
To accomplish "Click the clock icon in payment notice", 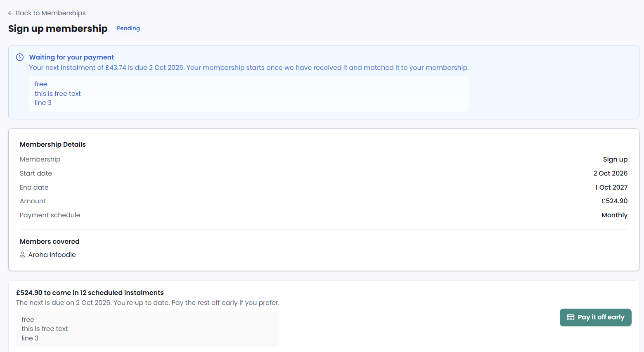I will pos(20,57).
